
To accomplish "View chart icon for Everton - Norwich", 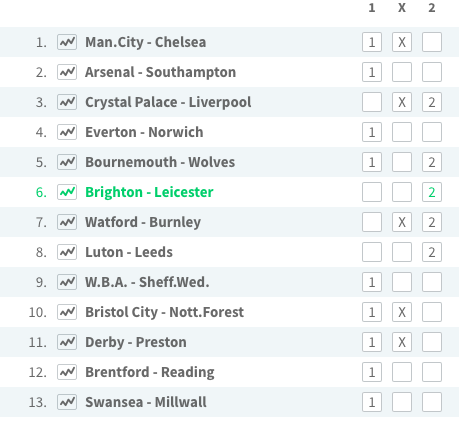I will coord(67,132).
